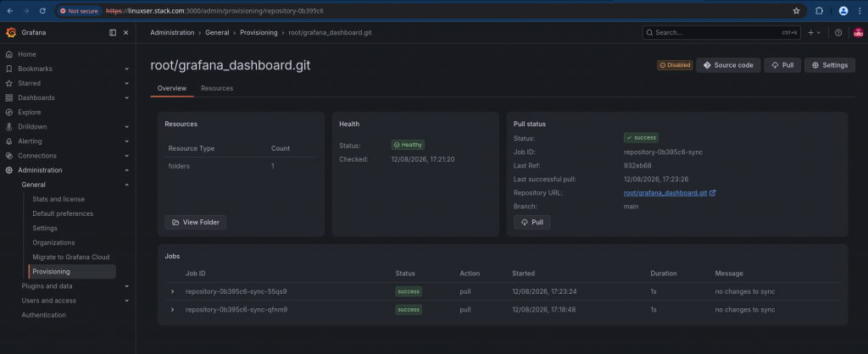Viewport: 868px width, 354px height.
Task: Collapse the Administration section chevron
Action: pos(127,170)
